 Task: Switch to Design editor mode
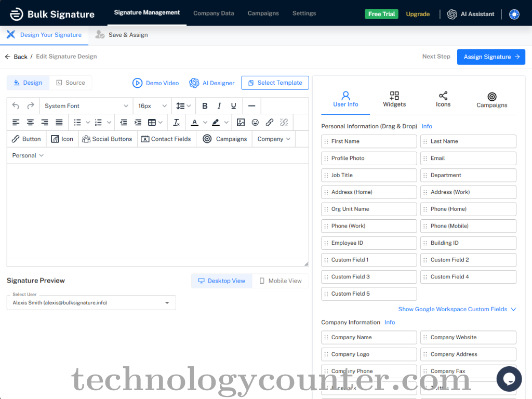pos(28,83)
